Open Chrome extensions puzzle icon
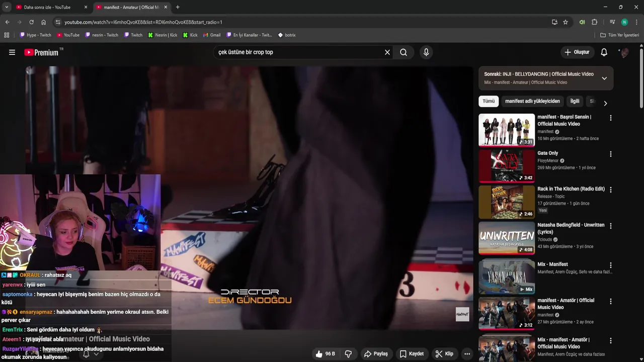This screenshot has height=362, width=644. (x=594, y=22)
